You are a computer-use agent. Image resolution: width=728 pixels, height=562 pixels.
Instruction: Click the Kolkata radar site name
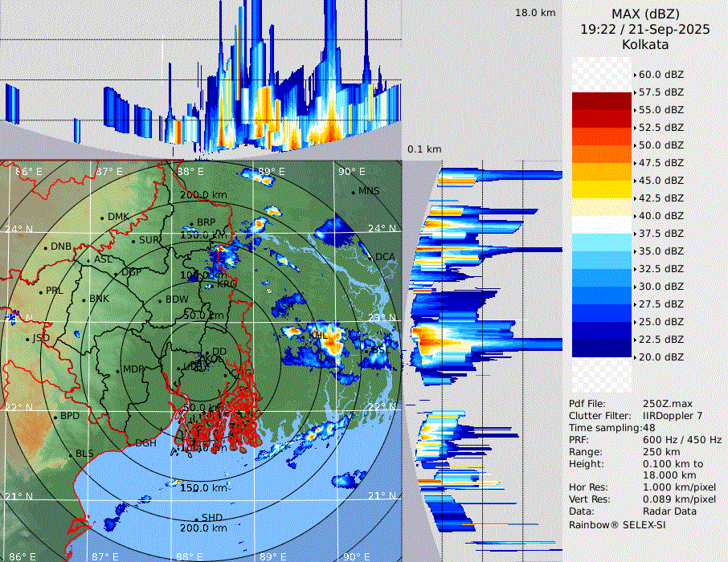(x=644, y=45)
